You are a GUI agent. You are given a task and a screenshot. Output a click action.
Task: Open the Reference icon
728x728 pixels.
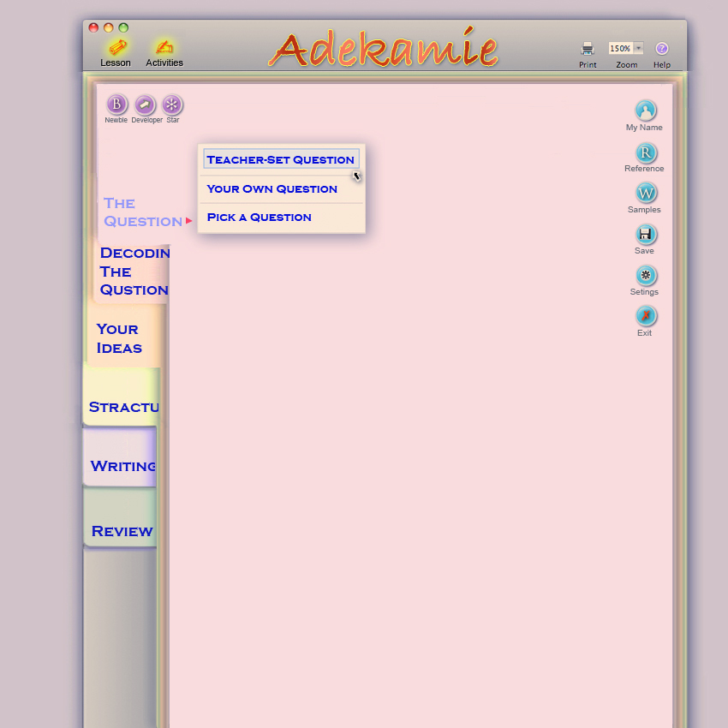(x=646, y=152)
